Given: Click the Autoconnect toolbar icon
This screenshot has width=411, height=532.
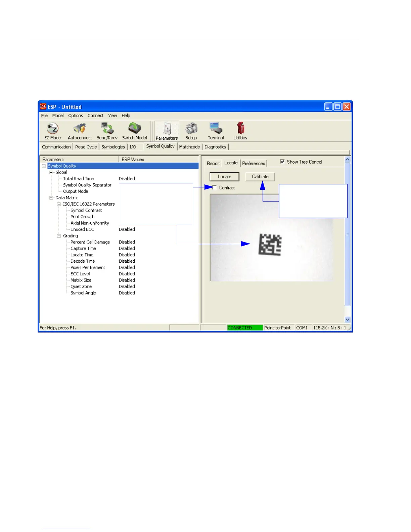Looking at the screenshot, I should 80,131.
